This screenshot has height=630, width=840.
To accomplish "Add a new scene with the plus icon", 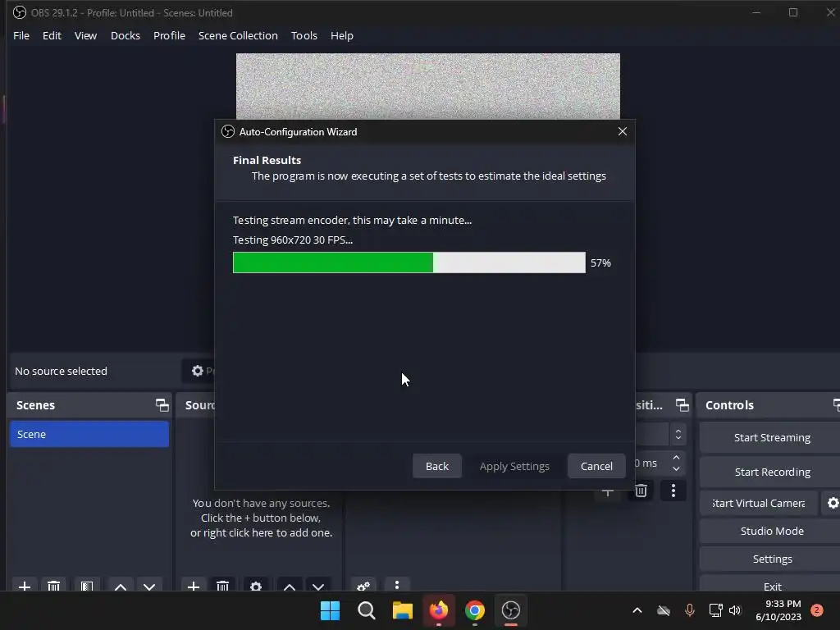I will click(x=24, y=586).
